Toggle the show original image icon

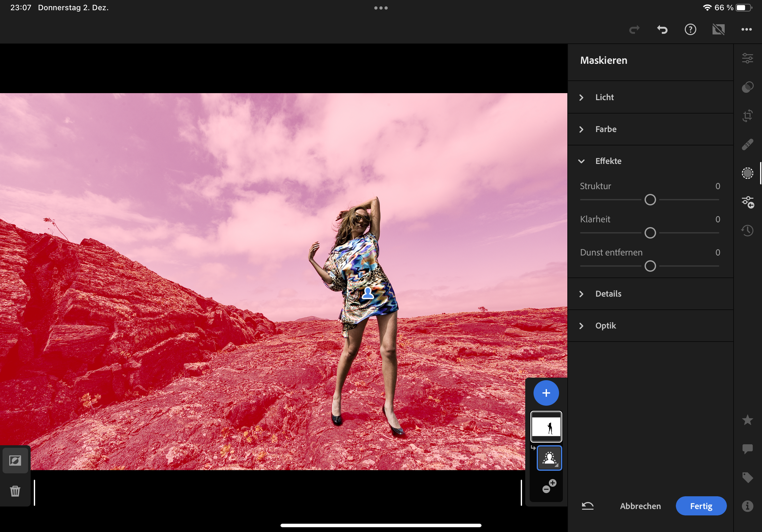(x=719, y=30)
